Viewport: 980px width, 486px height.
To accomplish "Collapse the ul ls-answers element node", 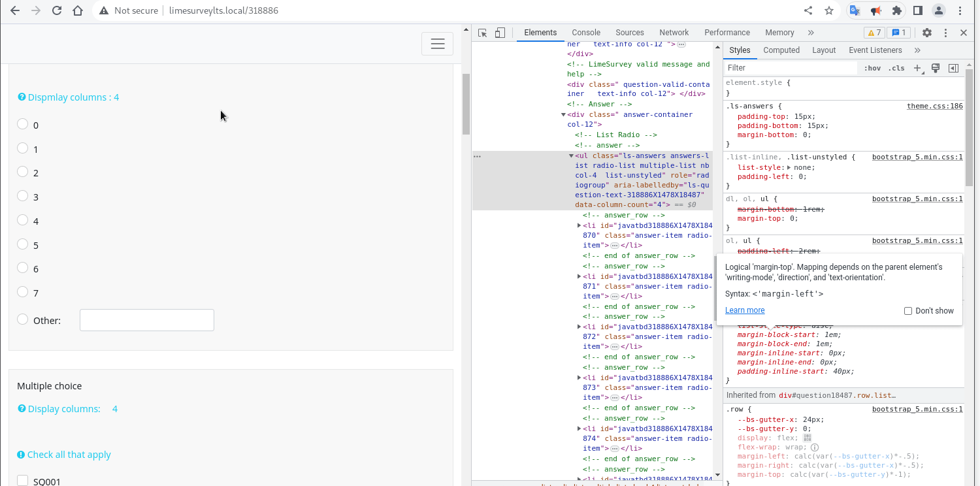I will 571,156.
